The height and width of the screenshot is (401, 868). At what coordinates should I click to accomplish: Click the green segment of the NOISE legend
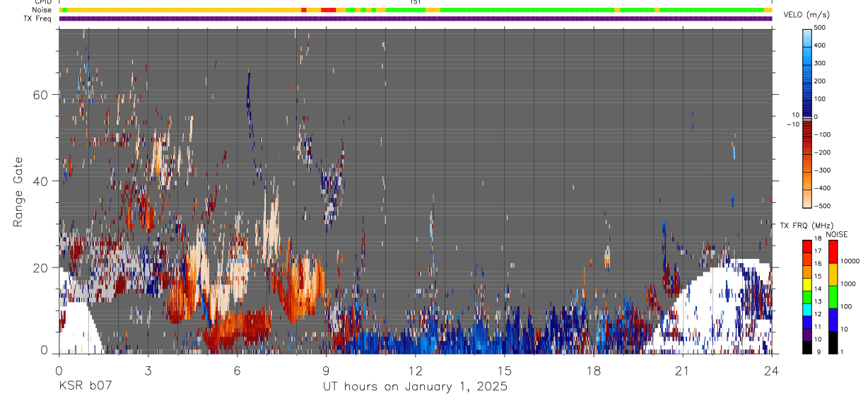pos(833,297)
